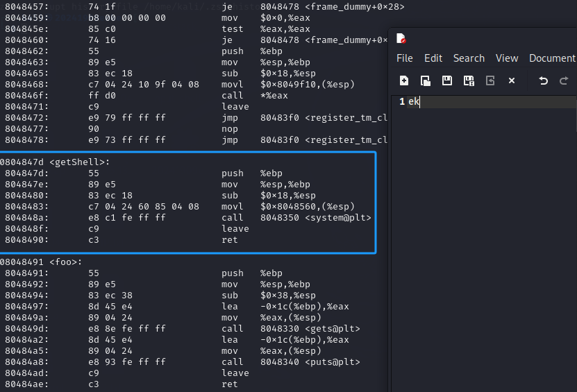This screenshot has height=392, width=577.
Task: Click the Redo arrow icon
Action: [564, 80]
